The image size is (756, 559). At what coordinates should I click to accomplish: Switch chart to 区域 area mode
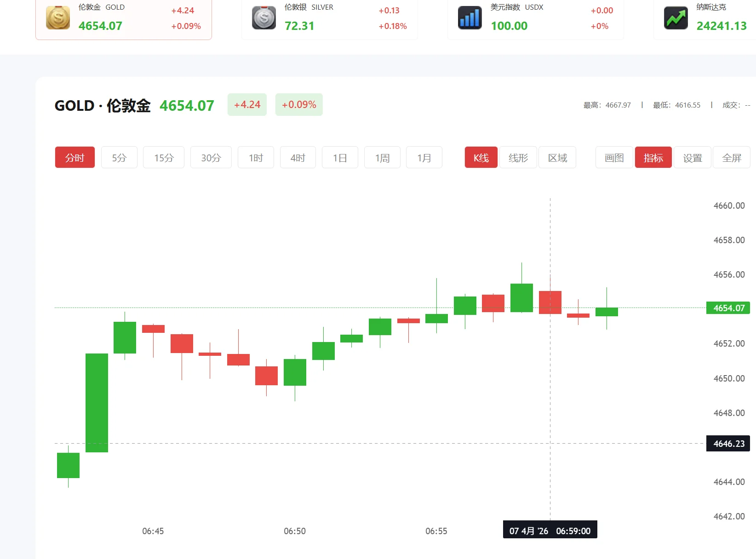pos(557,157)
